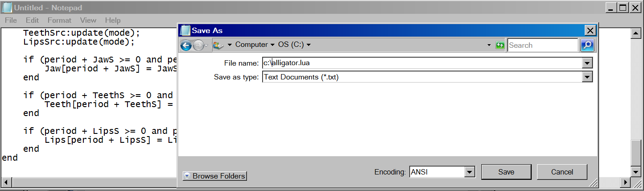The height and width of the screenshot is (191, 644).
Task: Open the previous locations dropdown in the address bar
Action: [x=489, y=45]
